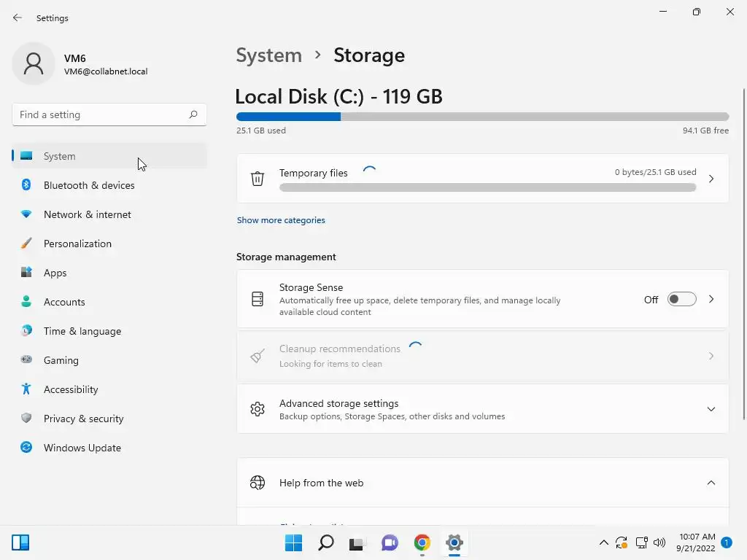This screenshot has height=560, width=747.
Task: Click the Show more categories link
Action: click(281, 220)
